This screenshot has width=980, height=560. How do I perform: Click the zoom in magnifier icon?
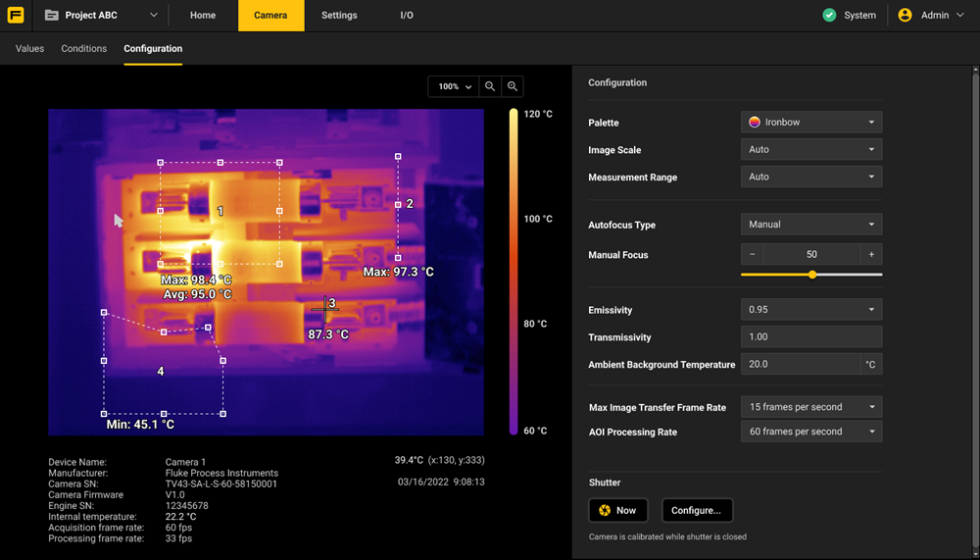512,86
